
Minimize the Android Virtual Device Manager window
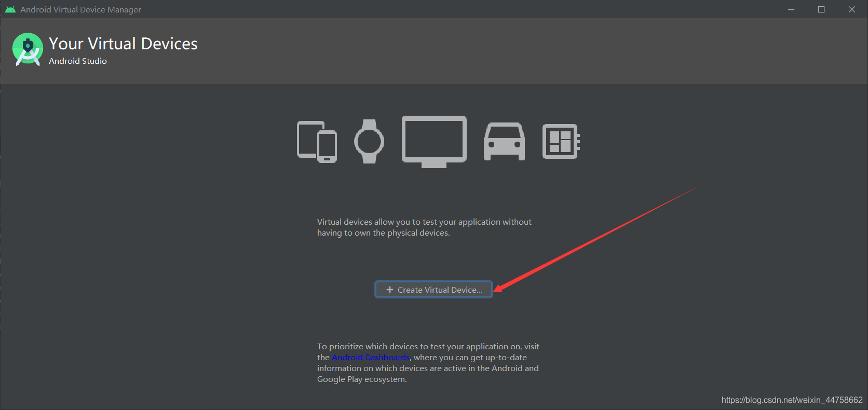pos(791,9)
